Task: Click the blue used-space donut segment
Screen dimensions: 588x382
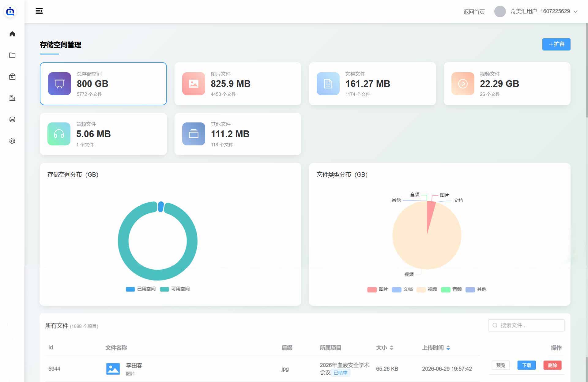Action: 161,207
